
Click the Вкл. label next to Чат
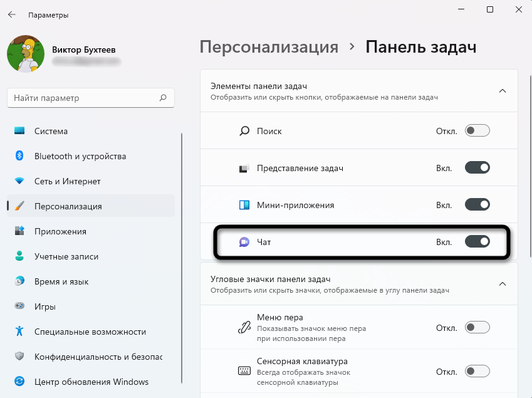click(444, 243)
